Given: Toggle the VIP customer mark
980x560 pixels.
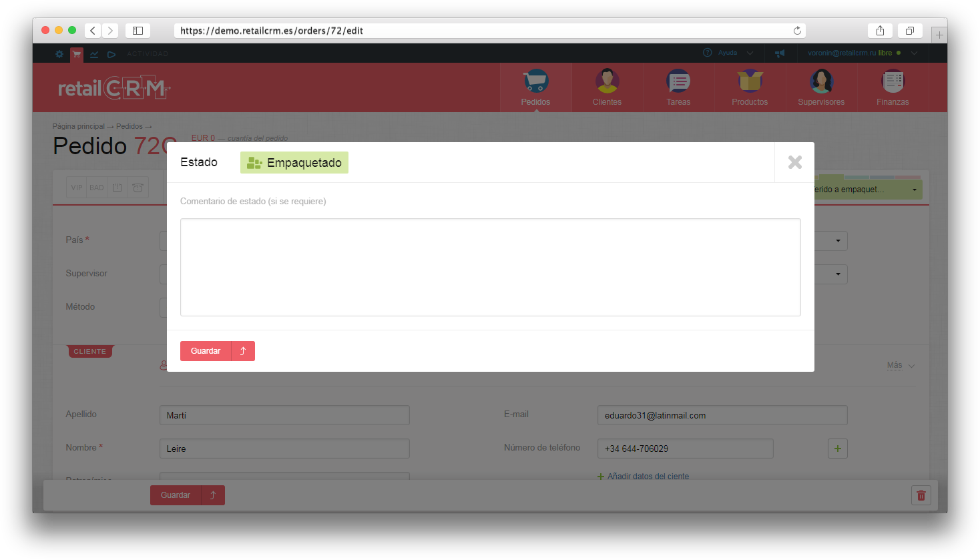Looking at the screenshot, I should (x=77, y=188).
